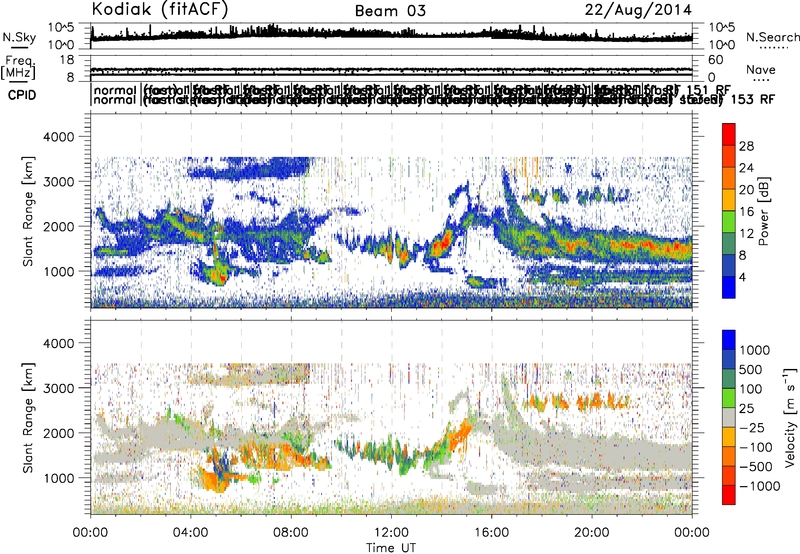The height and width of the screenshot is (554, 800).
Task: Click the "20" label on the power colorbar
Action: 746,190
